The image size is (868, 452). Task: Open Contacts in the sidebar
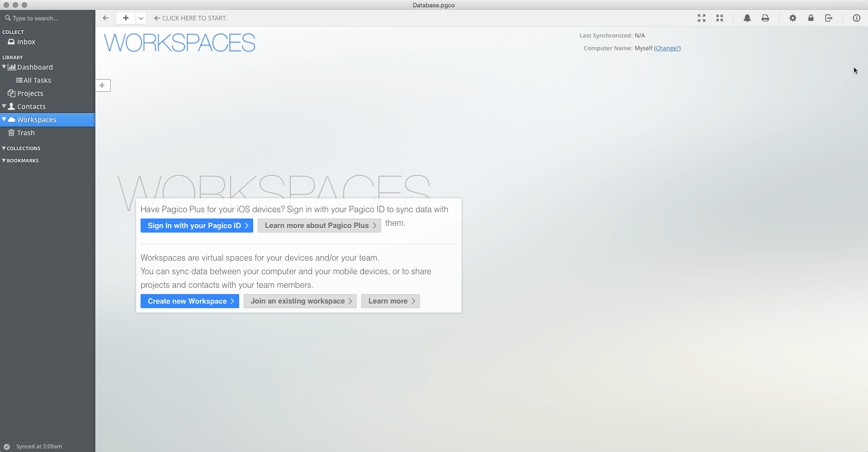click(31, 107)
